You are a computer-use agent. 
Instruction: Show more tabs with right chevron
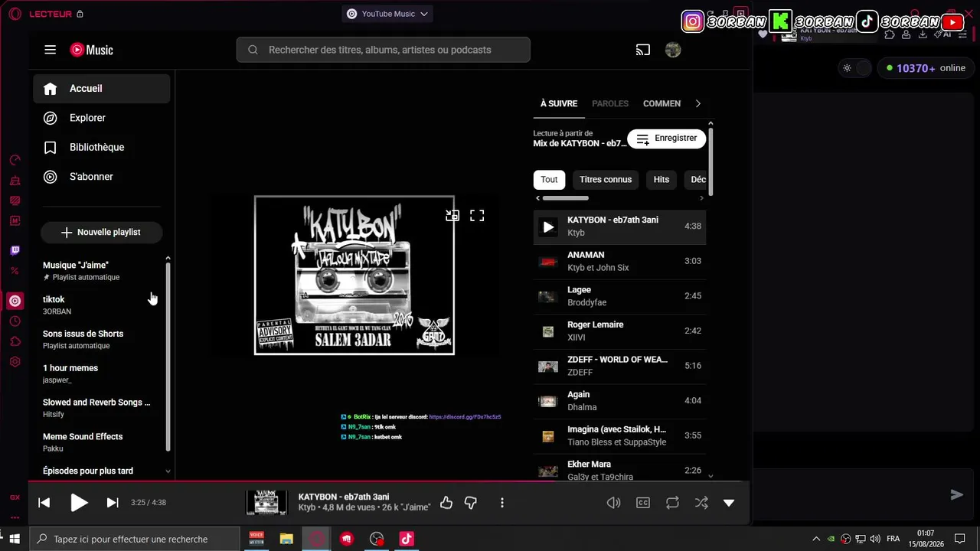coord(697,103)
